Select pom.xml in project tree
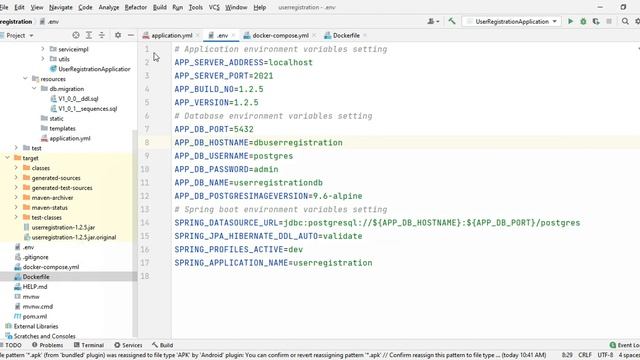This screenshot has height=360, width=640. point(34,316)
